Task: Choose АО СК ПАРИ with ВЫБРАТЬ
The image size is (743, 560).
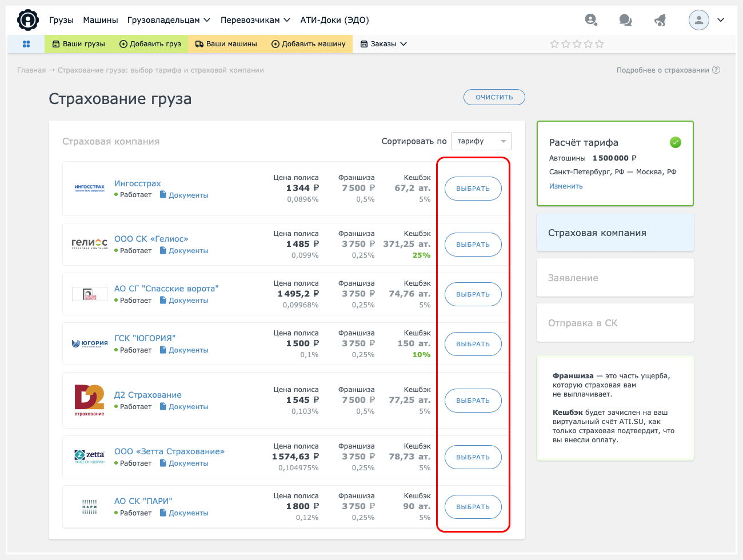Action: pyautogui.click(x=473, y=507)
